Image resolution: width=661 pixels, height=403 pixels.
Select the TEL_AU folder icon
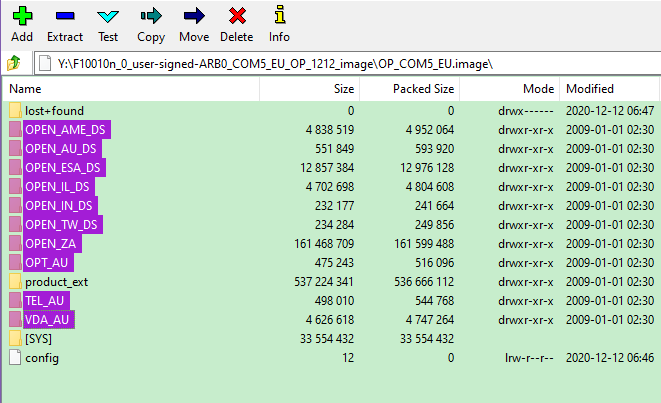coord(15,300)
